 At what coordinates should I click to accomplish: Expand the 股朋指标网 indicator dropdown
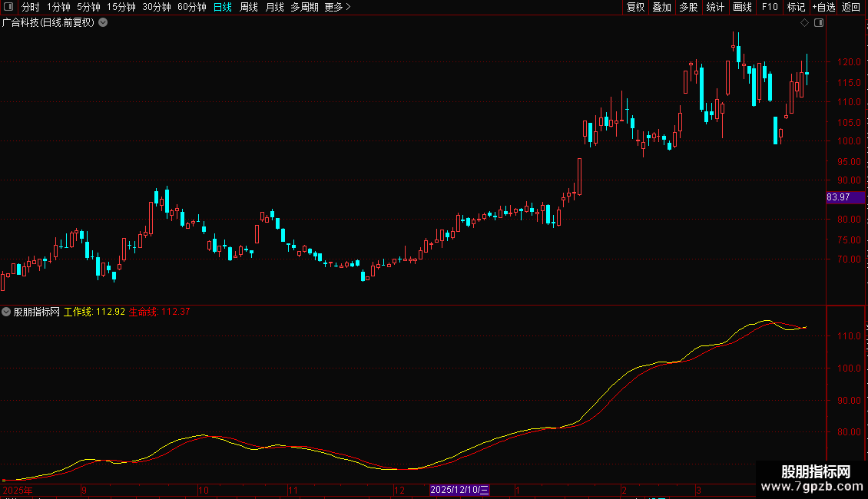coord(6,312)
